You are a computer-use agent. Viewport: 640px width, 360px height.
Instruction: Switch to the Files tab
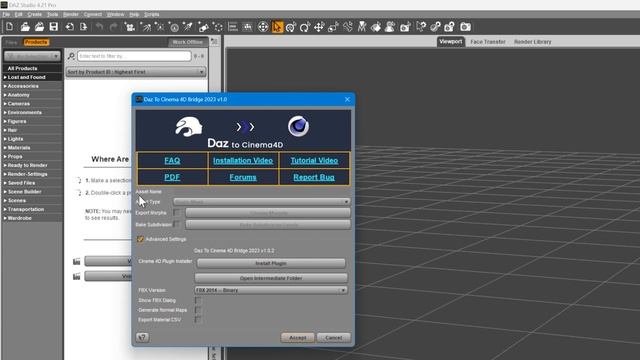(x=11, y=42)
